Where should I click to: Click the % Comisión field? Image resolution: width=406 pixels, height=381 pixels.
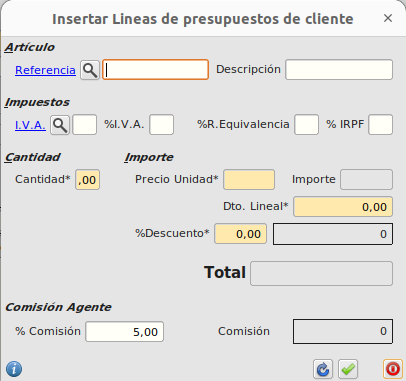(x=124, y=332)
